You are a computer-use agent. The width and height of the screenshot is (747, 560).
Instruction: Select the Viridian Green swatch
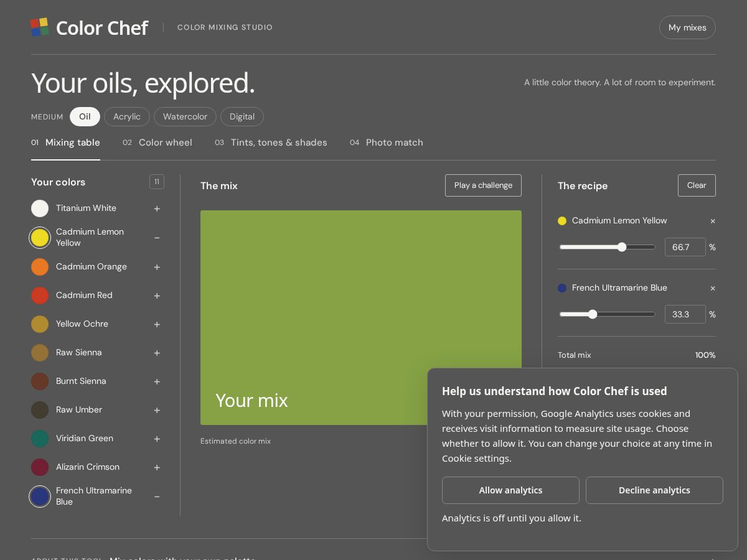pyautogui.click(x=40, y=439)
